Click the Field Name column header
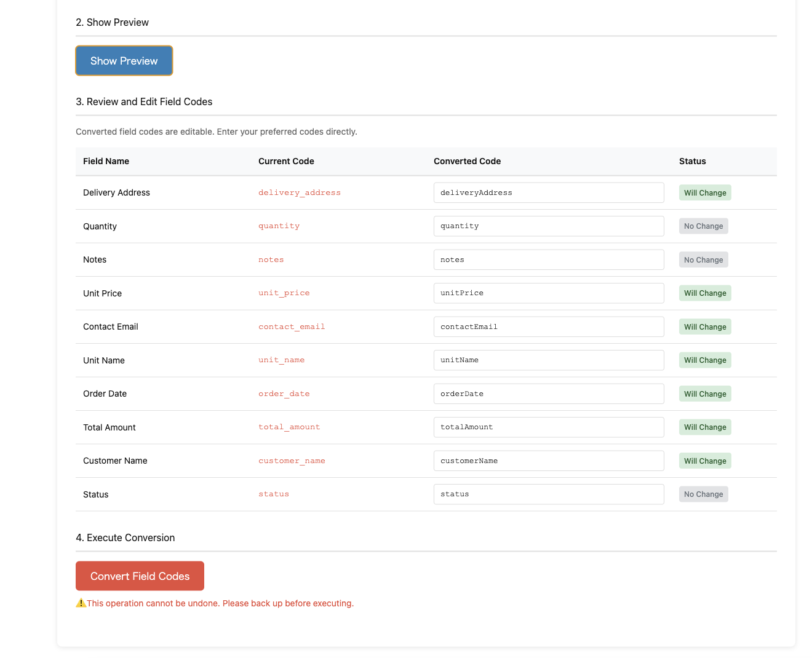The width and height of the screenshot is (812, 658). click(106, 161)
